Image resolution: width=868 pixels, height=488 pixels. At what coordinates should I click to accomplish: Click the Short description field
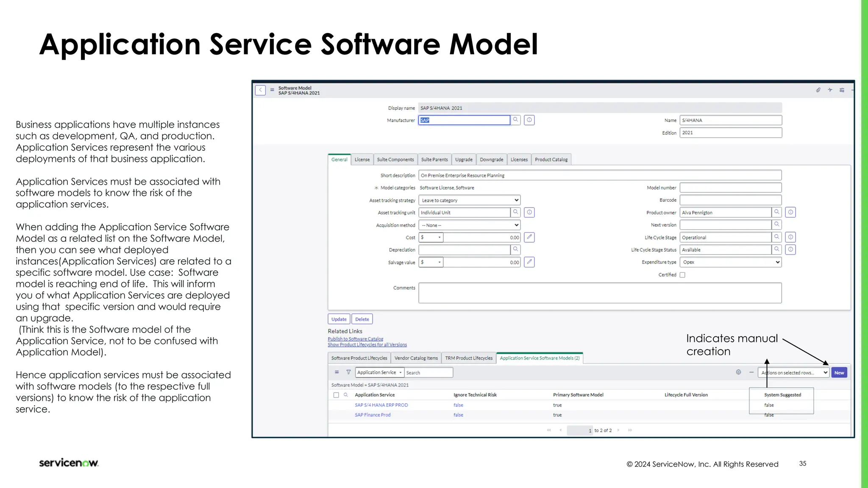tap(600, 175)
